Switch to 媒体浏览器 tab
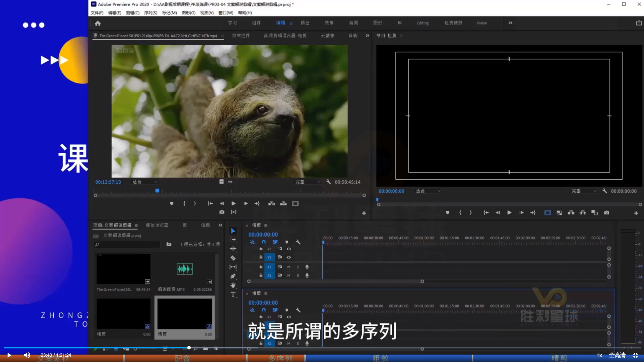 point(157,225)
